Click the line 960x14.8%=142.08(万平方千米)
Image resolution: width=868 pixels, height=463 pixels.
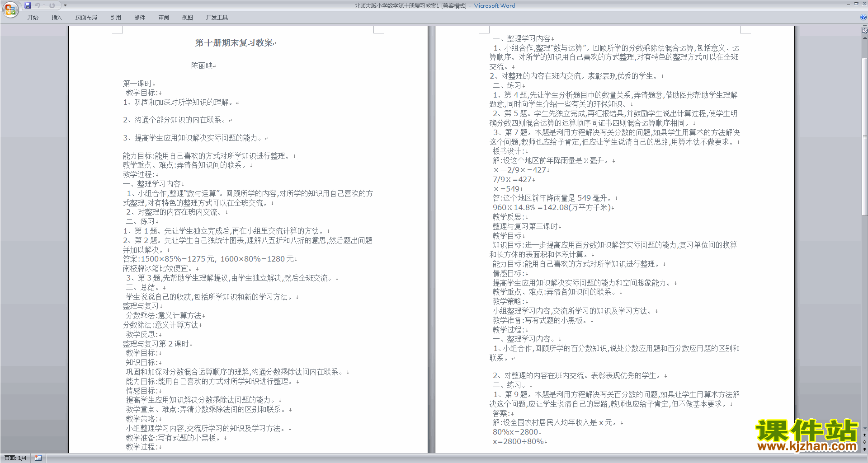coord(552,207)
